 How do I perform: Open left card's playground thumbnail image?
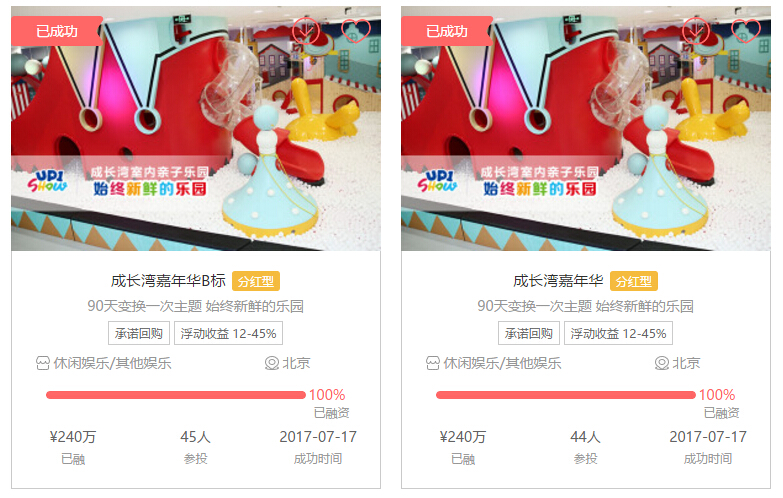click(196, 128)
